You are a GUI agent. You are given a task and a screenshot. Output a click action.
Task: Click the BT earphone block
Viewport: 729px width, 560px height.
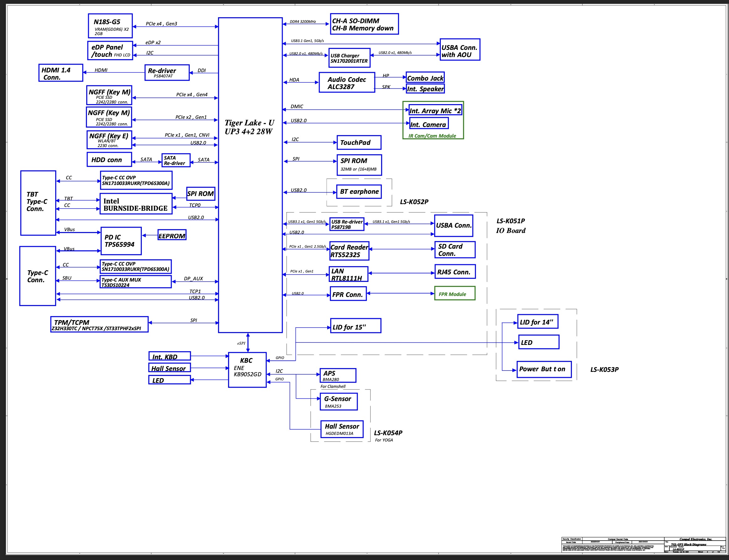click(x=359, y=192)
